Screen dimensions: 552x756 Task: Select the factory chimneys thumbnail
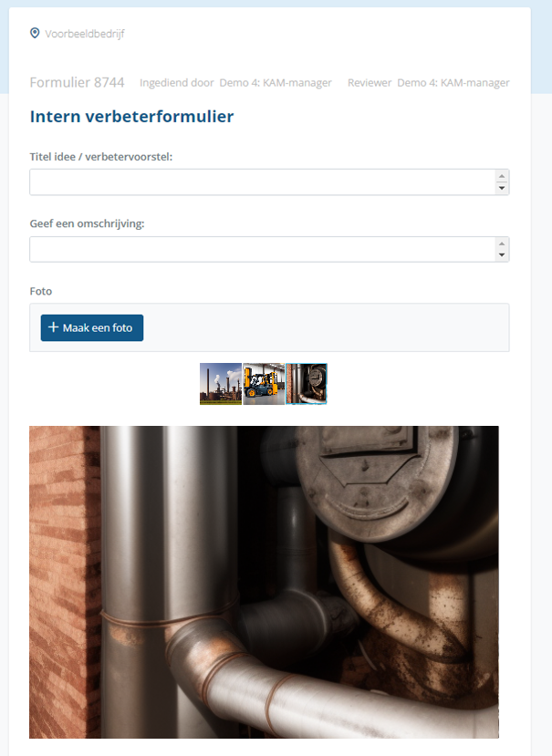click(221, 384)
